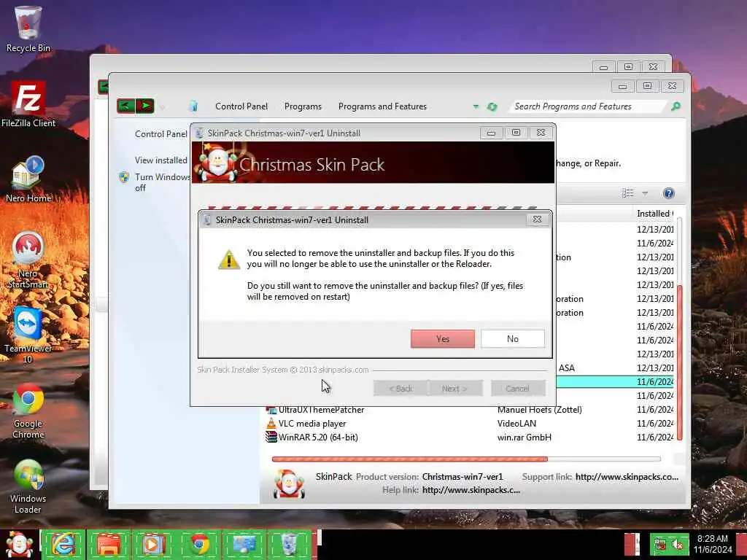
Task: Click the Back button in installer
Action: point(400,388)
